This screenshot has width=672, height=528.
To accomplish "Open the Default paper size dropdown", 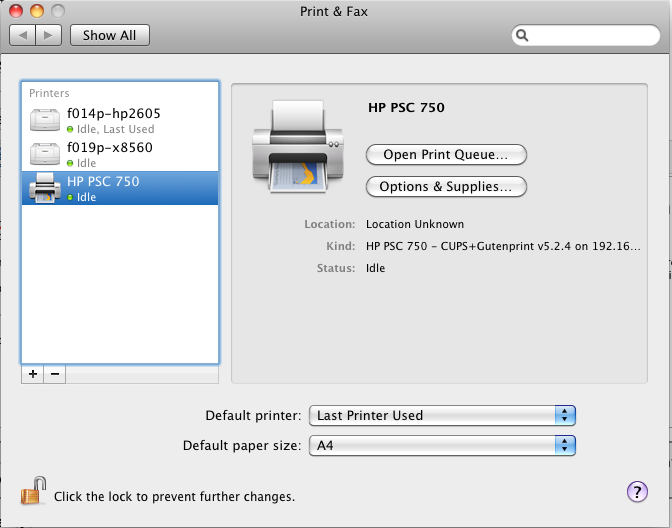I will 442,446.
